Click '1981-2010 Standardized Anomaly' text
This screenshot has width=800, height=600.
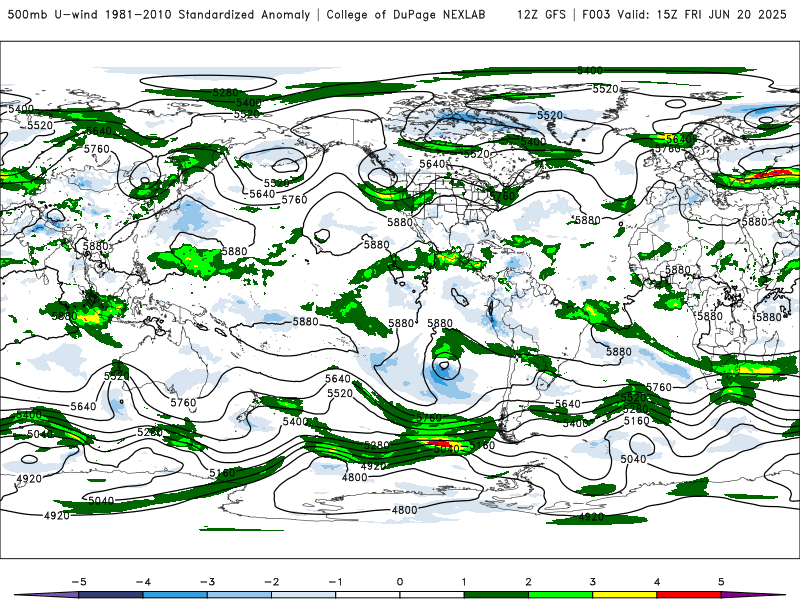click(208, 14)
